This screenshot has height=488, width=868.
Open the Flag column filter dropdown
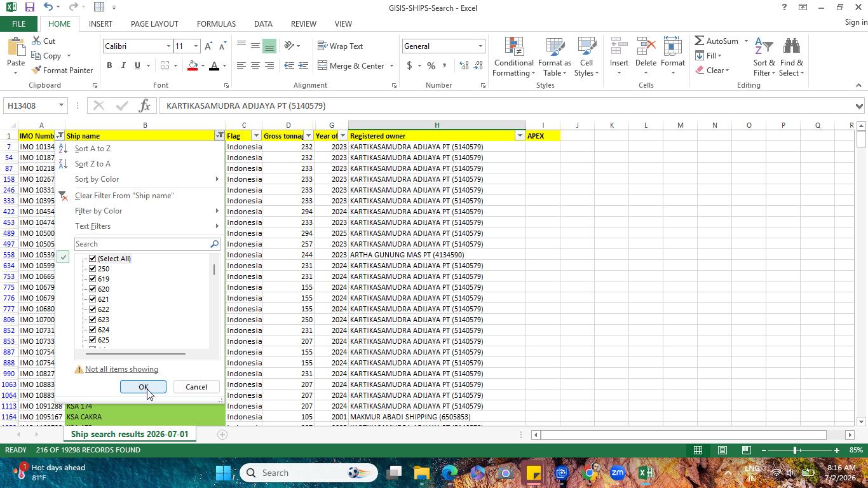click(256, 136)
